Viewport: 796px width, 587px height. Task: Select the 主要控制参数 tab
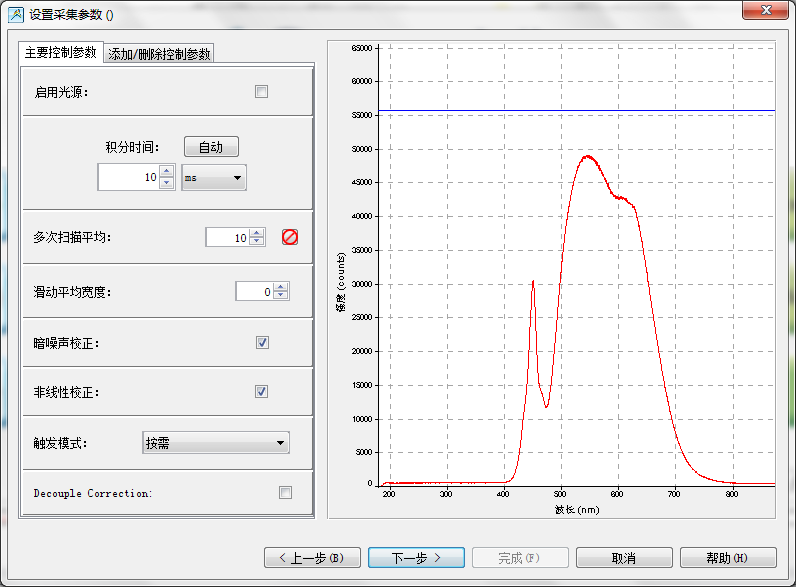[x=61, y=52]
